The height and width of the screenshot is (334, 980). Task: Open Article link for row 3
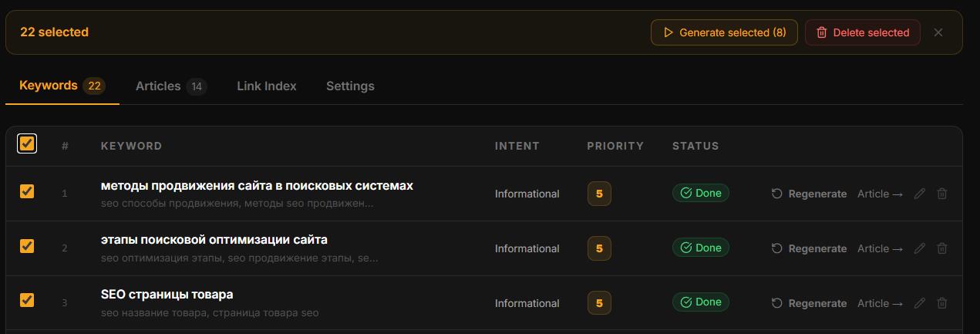pyautogui.click(x=880, y=303)
